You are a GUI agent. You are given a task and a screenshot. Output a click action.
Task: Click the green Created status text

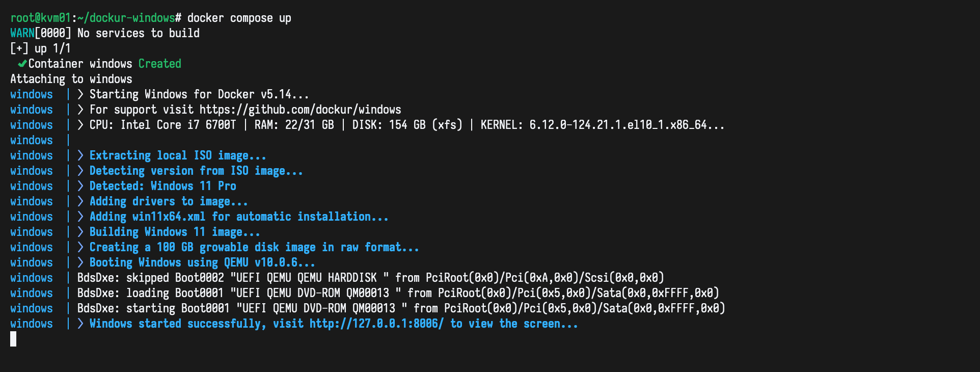click(159, 64)
